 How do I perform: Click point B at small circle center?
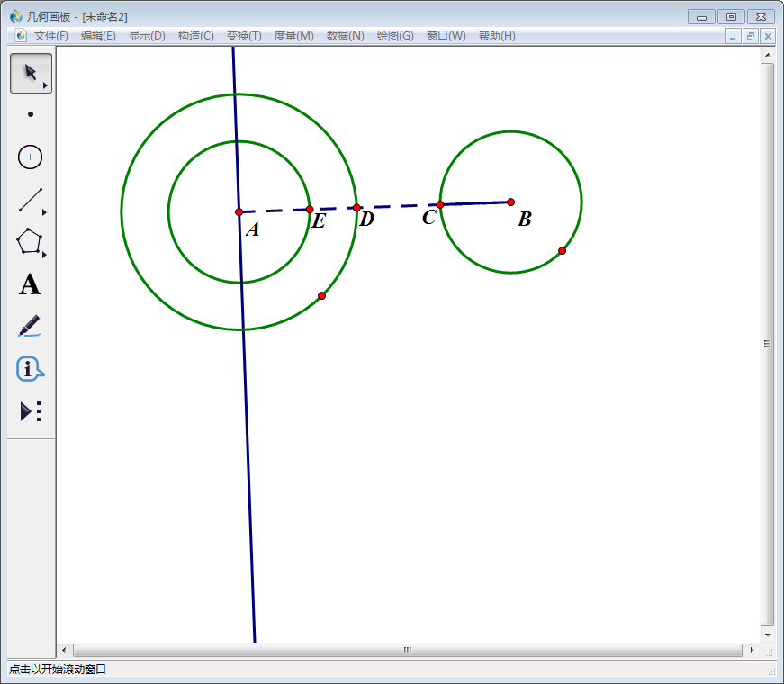coord(510,202)
